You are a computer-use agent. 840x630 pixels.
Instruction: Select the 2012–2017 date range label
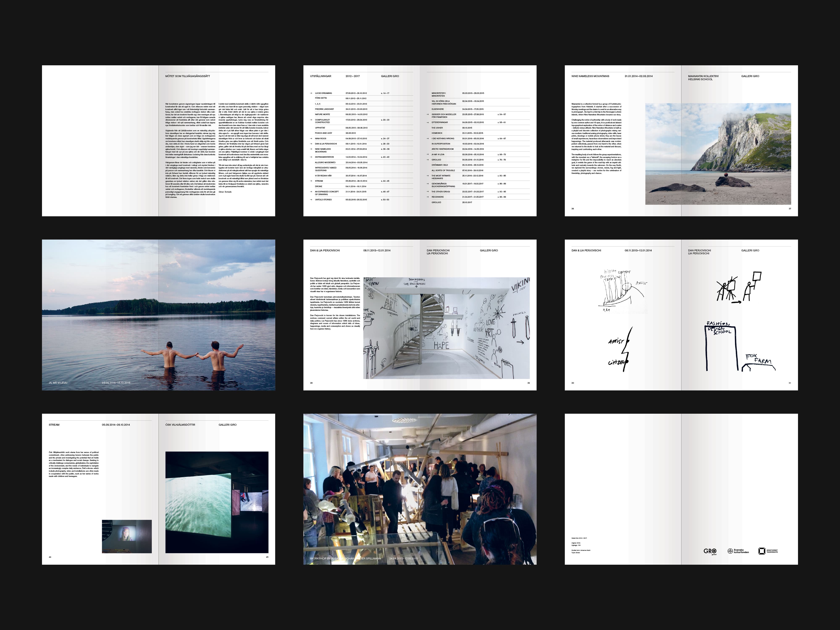click(x=353, y=76)
